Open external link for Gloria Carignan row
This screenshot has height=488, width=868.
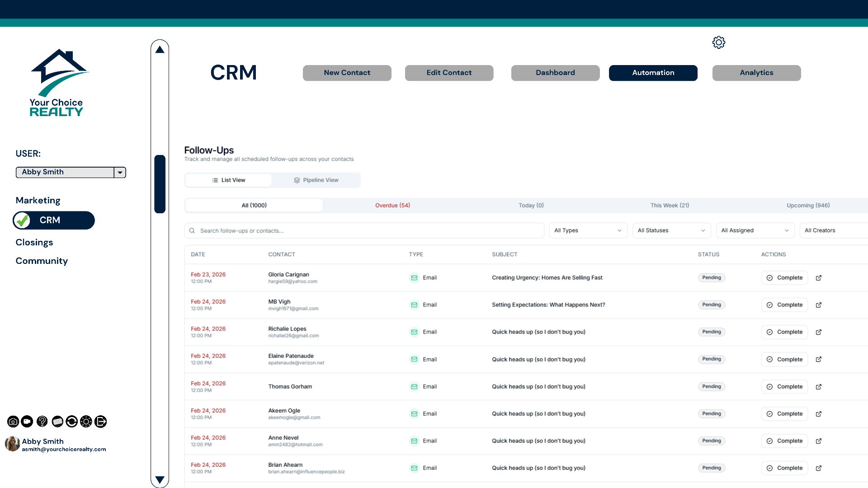point(819,278)
